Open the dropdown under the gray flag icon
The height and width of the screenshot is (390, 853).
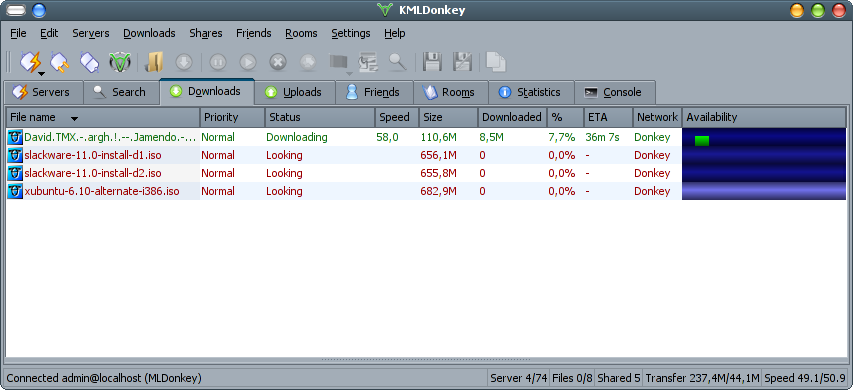click(349, 73)
